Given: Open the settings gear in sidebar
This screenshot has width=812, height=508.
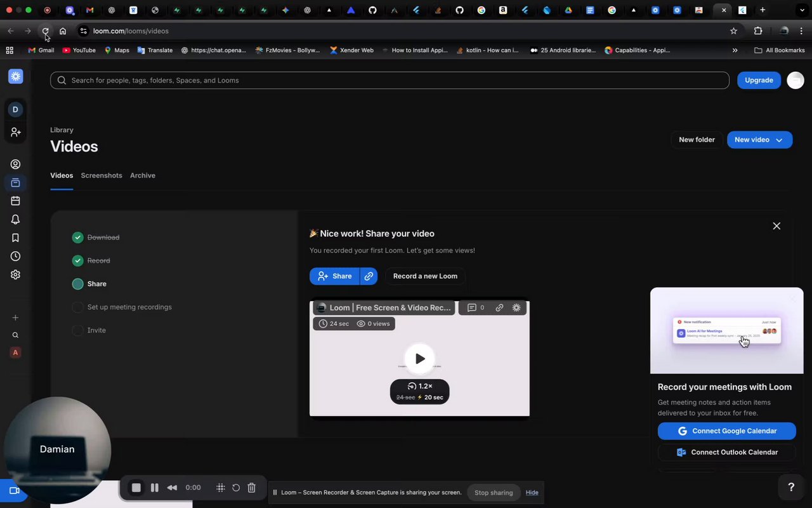Looking at the screenshot, I should 16,275.
